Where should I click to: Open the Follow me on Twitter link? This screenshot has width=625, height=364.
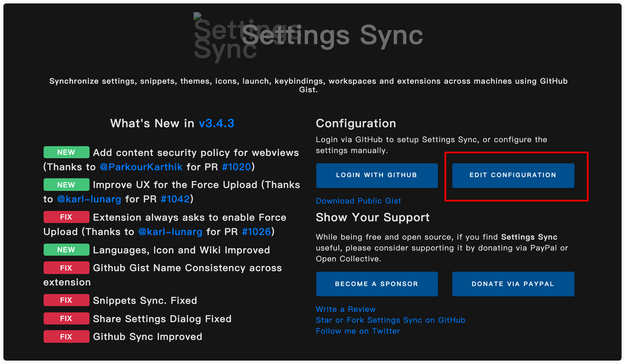coord(358,331)
